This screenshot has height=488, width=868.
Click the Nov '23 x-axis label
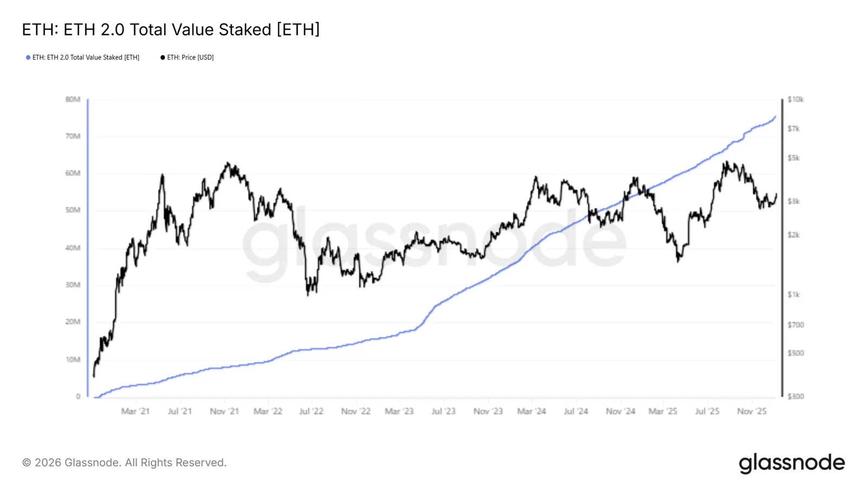(x=488, y=412)
